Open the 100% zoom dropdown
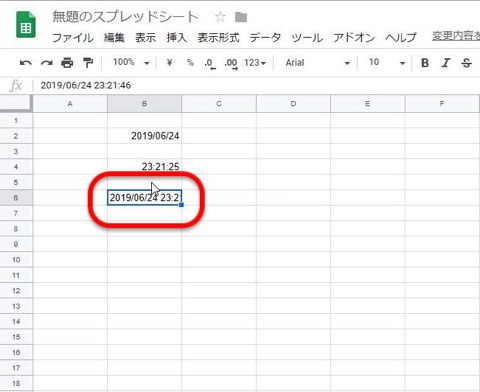The image size is (480, 392). pyautogui.click(x=131, y=62)
